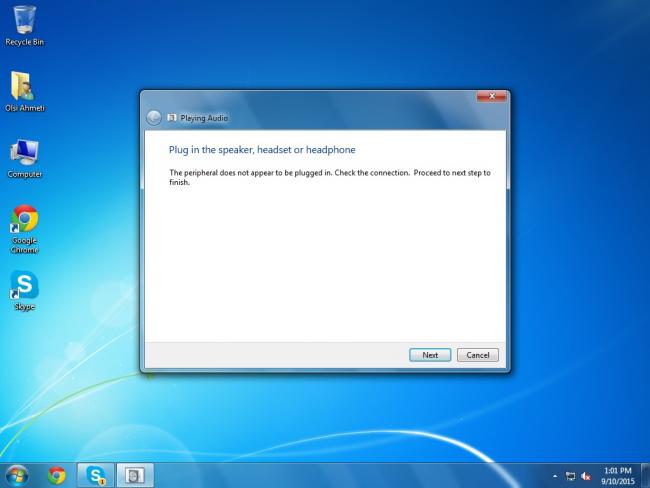The image size is (650, 488).
Task: Select the Olsi Ahmeti user folder icon
Action: click(x=24, y=92)
